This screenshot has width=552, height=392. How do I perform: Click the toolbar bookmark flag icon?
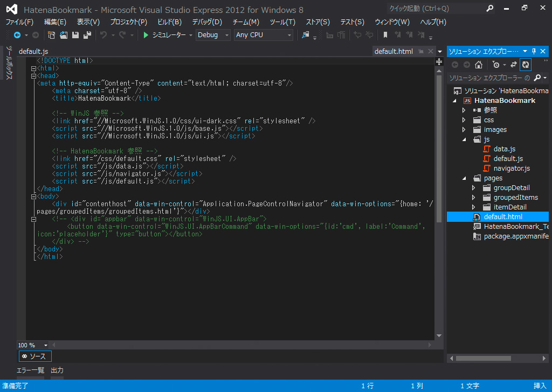click(385, 35)
